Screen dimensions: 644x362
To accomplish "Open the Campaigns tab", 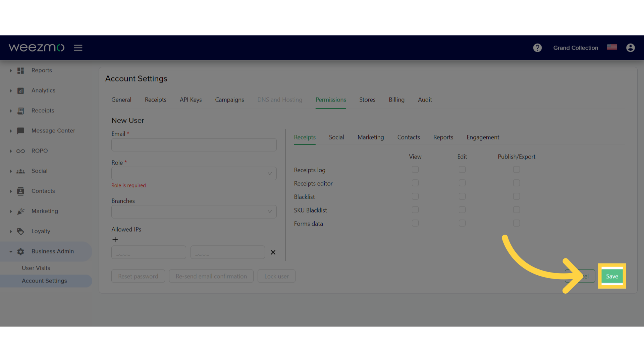I will pos(229,100).
